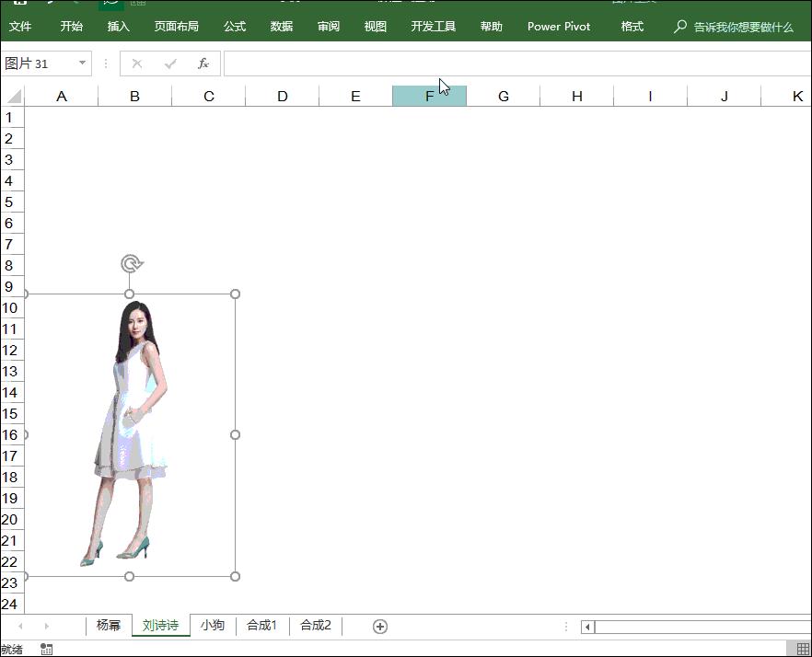Click the rotate handle above the picture

pos(132,265)
